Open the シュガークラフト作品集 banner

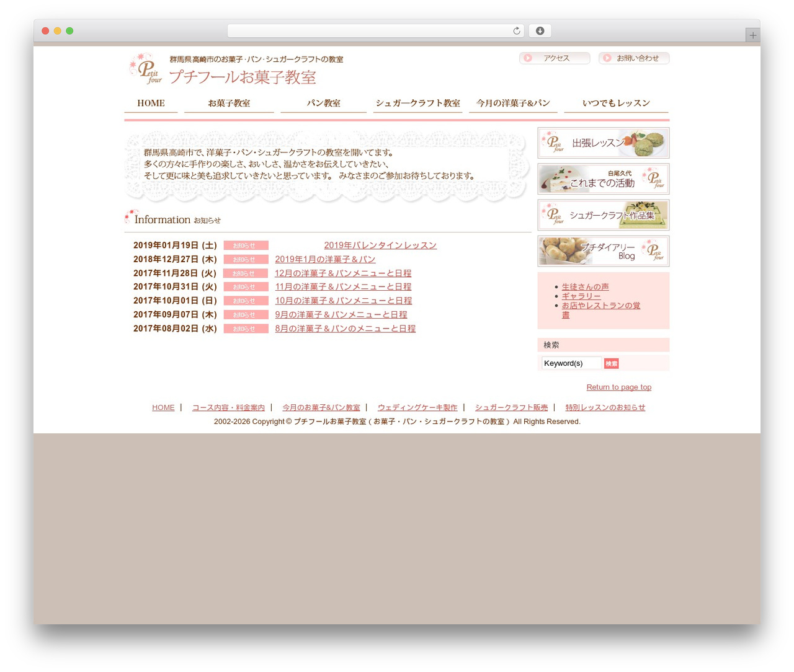[x=604, y=215]
